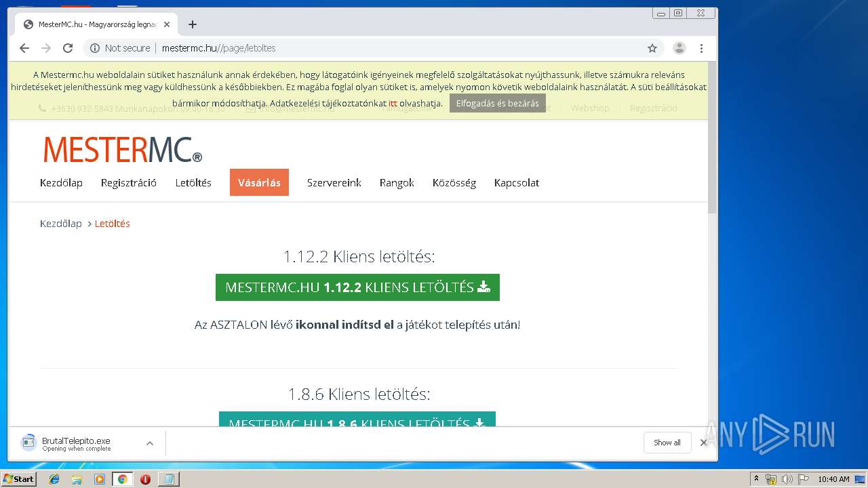Launch Internet Explorer from the taskbar
868x488 pixels.
pyautogui.click(x=54, y=479)
